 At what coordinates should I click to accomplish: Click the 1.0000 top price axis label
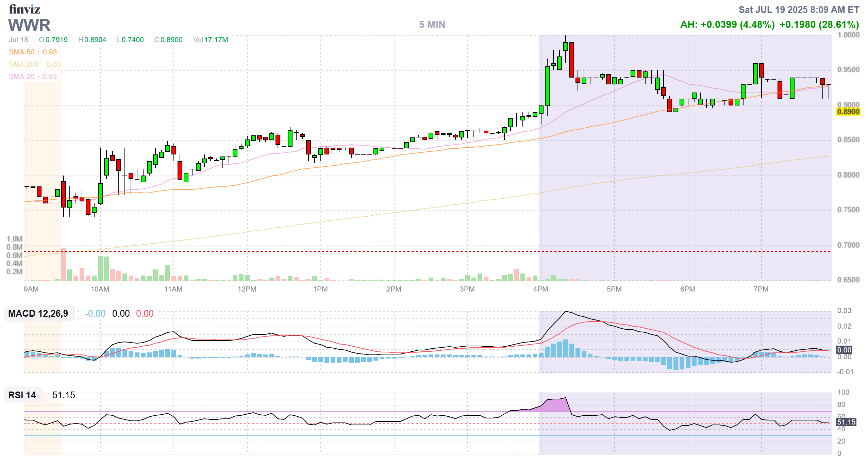[848, 35]
